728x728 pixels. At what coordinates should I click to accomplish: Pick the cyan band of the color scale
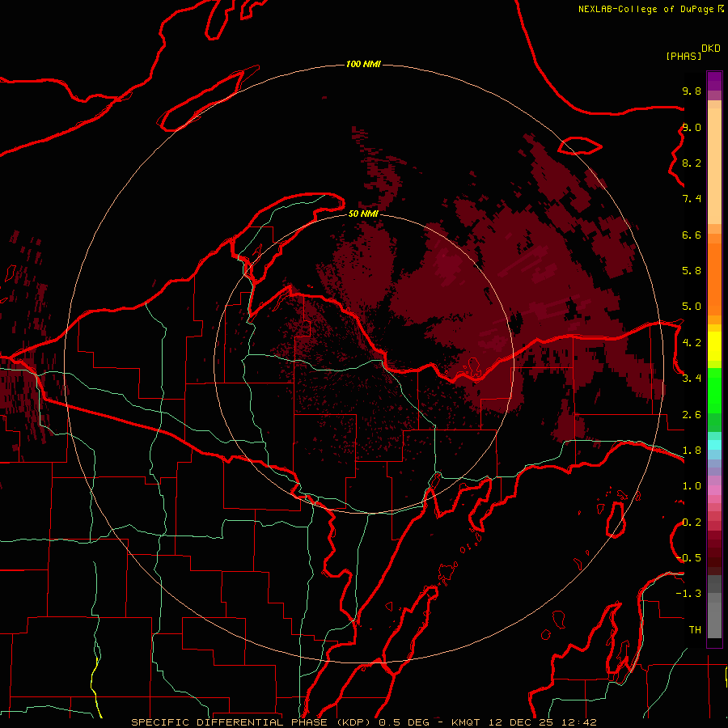[x=714, y=445]
